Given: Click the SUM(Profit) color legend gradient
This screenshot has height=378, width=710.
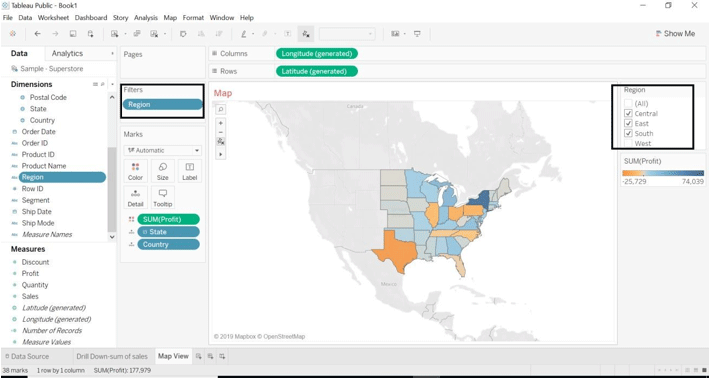Looking at the screenshot, I should click(663, 173).
